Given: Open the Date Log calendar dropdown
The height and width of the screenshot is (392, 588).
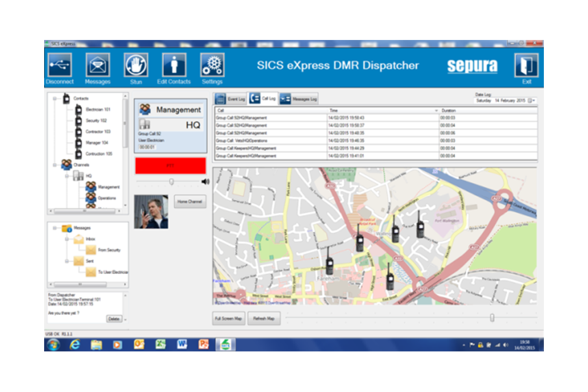Looking at the screenshot, I should [x=532, y=100].
